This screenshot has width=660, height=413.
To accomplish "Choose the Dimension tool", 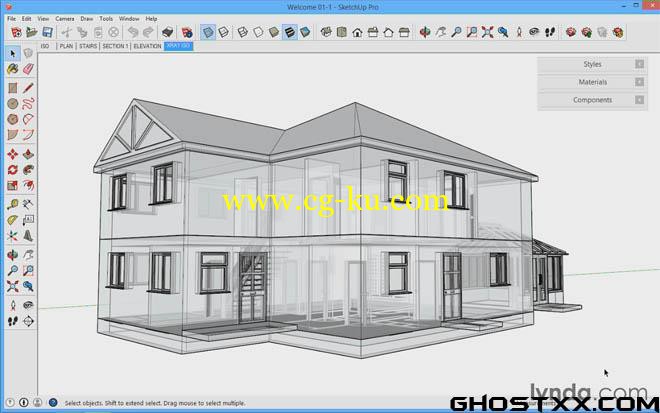I will tap(28, 204).
